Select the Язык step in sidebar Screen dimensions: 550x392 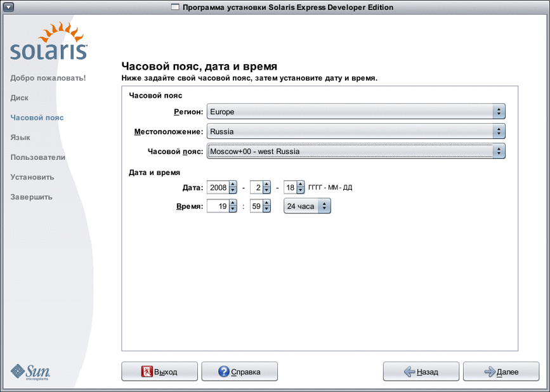coord(20,138)
